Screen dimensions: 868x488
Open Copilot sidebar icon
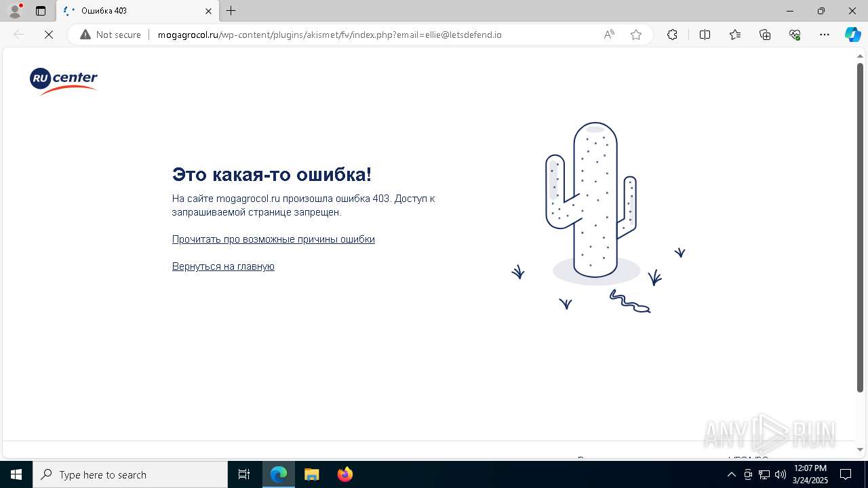852,35
